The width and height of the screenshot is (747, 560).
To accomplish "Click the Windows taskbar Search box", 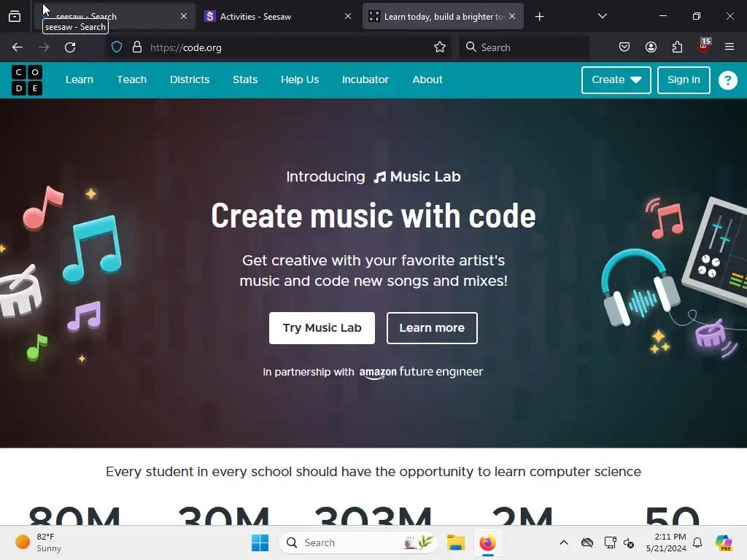I will tap(357, 542).
